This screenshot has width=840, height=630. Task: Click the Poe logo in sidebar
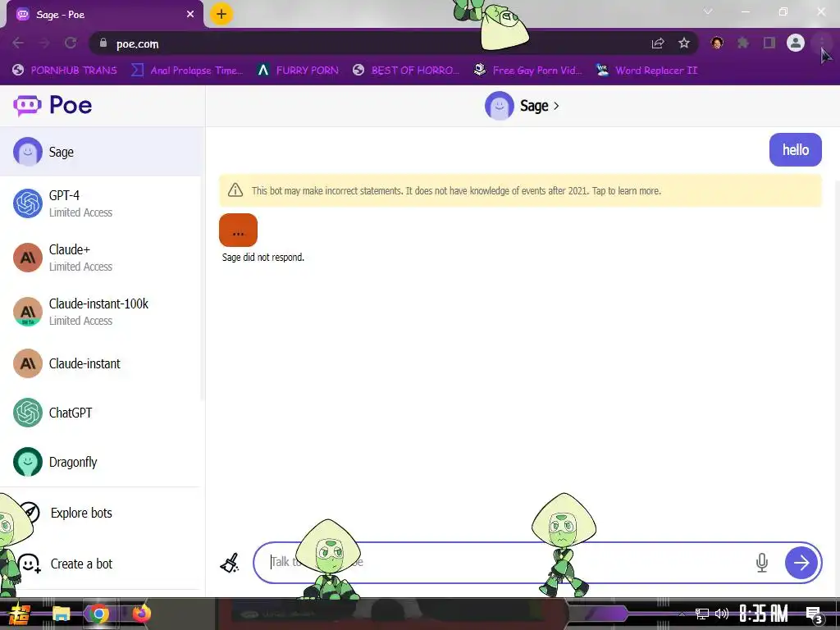52,106
